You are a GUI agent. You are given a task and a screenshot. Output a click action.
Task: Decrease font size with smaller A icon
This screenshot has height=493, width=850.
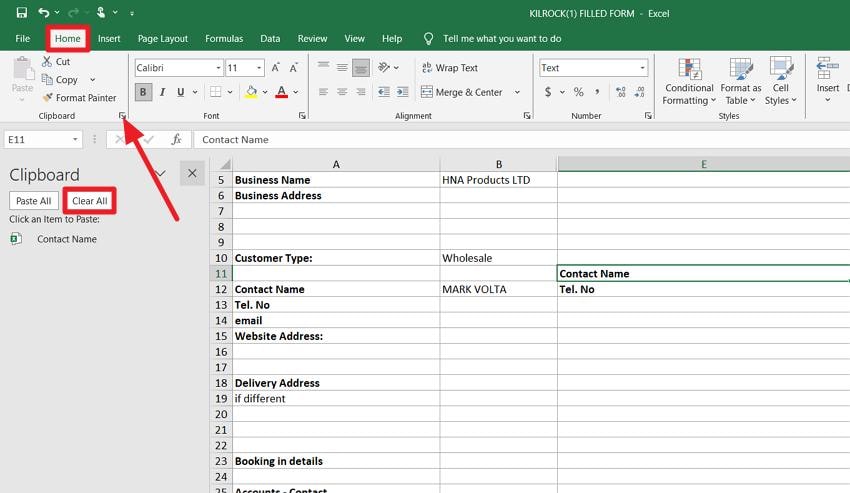tap(294, 68)
